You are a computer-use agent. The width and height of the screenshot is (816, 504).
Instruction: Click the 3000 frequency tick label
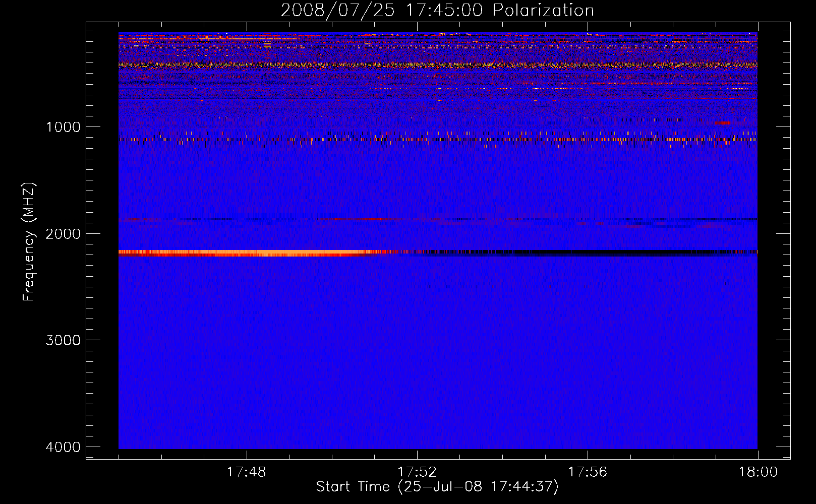tap(63, 340)
